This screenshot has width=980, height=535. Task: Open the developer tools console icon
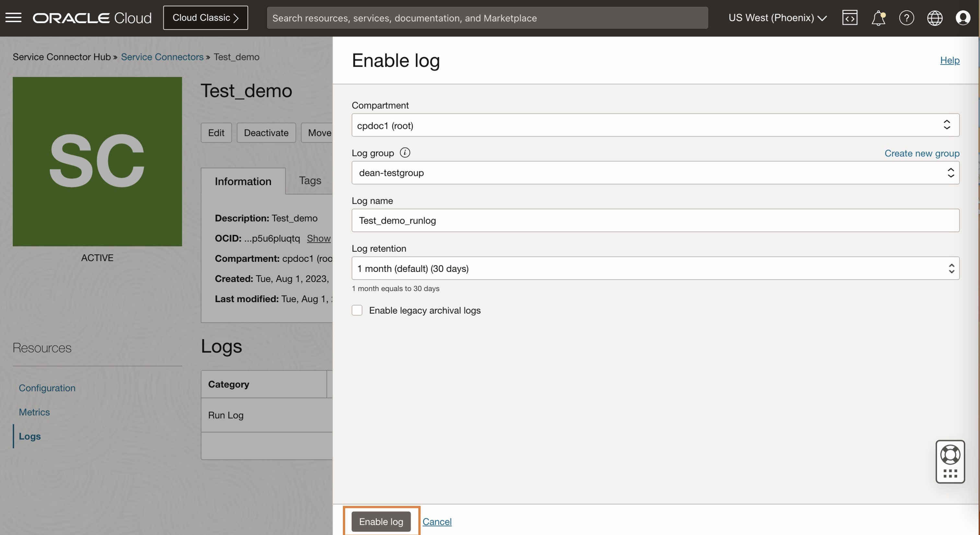click(850, 18)
